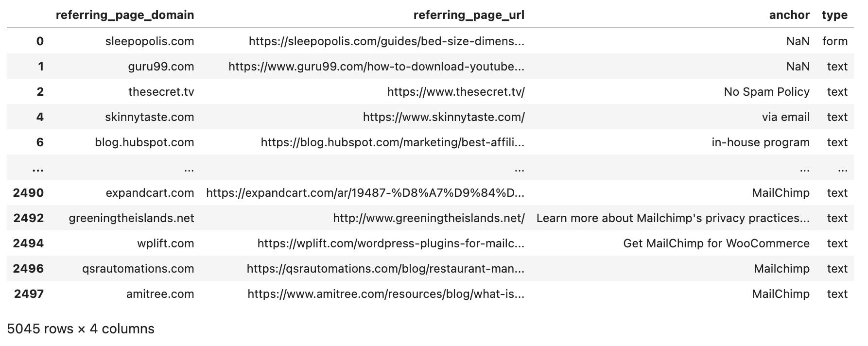Click the 'No Spam Policy' anchor cell
Viewport: 868px width, 346px height.
click(x=767, y=92)
